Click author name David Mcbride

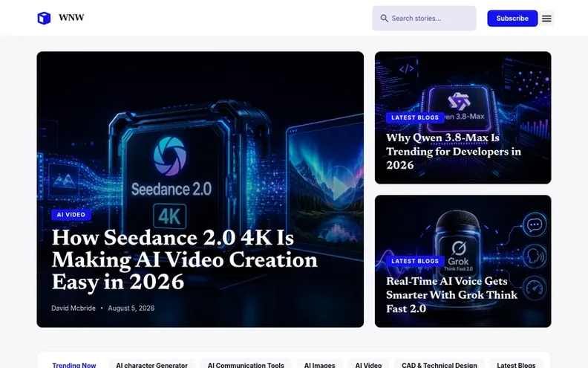tap(73, 308)
